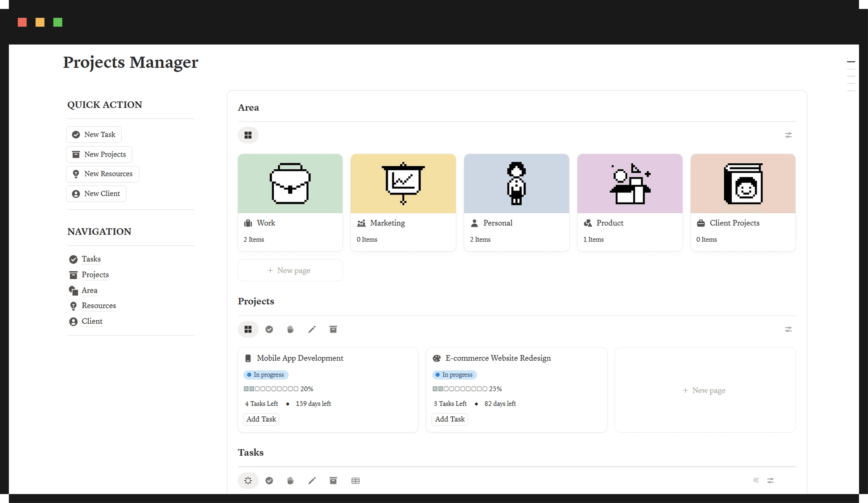Viewport: 868px width, 503px height.
Task: Open the archive box view in Projects
Action: pyautogui.click(x=333, y=329)
